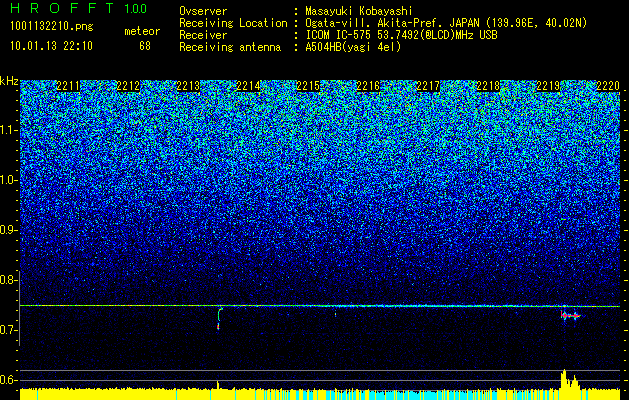Click the Receiving antenna field label

[x=230, y=47]
